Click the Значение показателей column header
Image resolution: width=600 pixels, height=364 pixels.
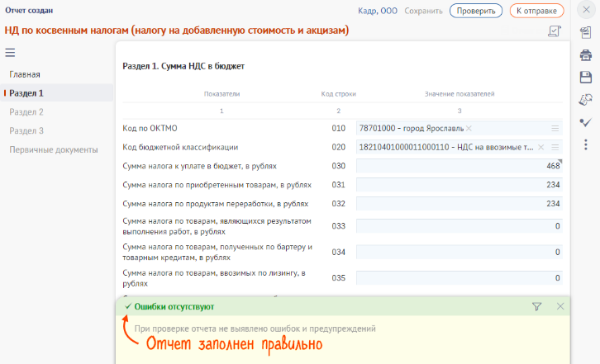[460, 94]
